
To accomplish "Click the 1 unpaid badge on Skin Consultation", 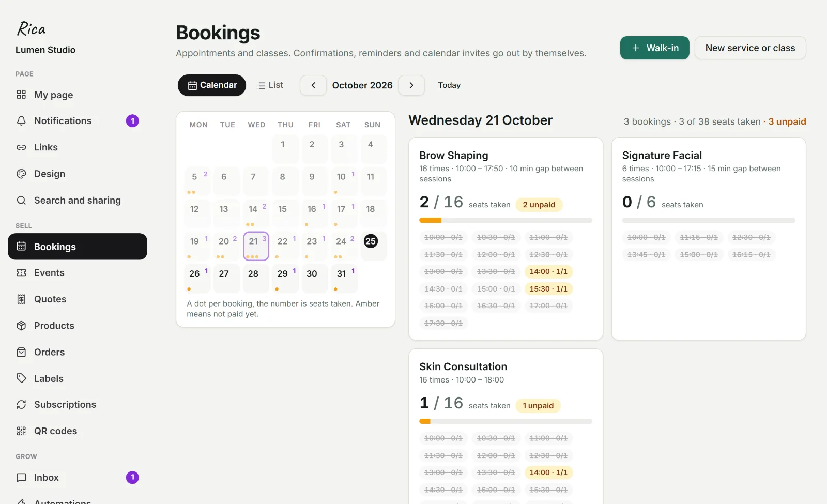I will click(538, 406).
